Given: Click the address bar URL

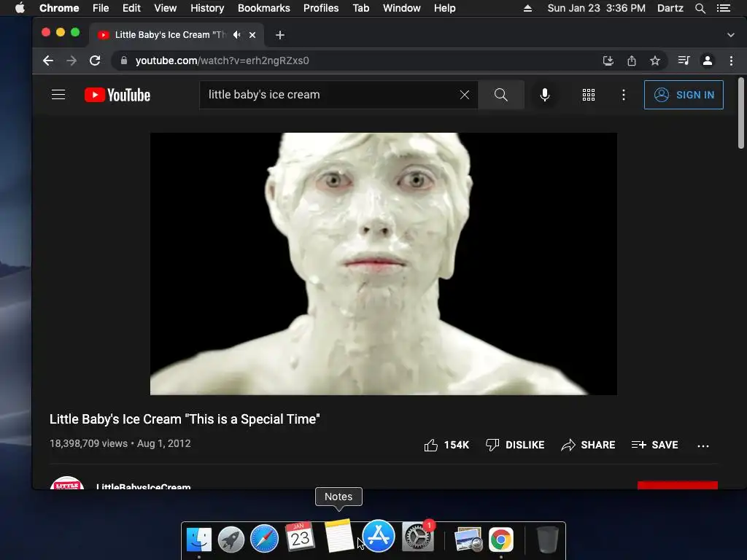Looking at the screenshot, I should (x=222, y=61).
